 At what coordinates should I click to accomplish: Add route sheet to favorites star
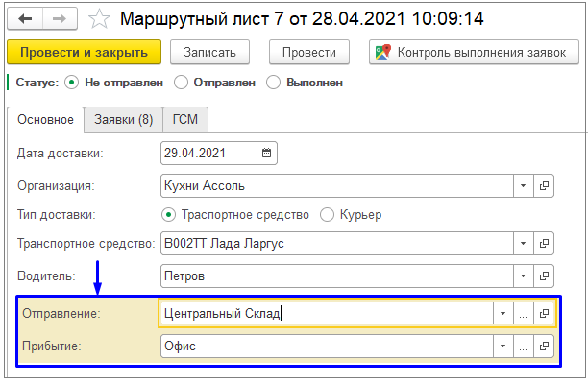click(99, 19)
